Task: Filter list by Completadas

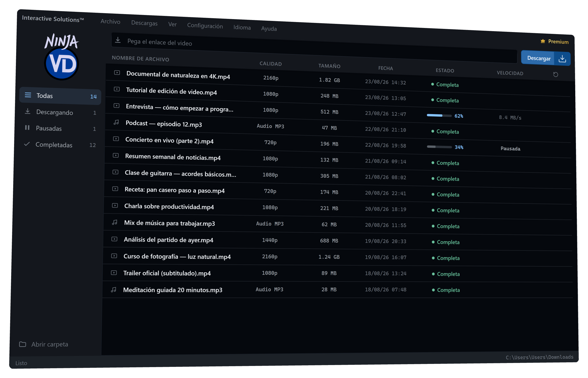Action: tap(59, 145)
